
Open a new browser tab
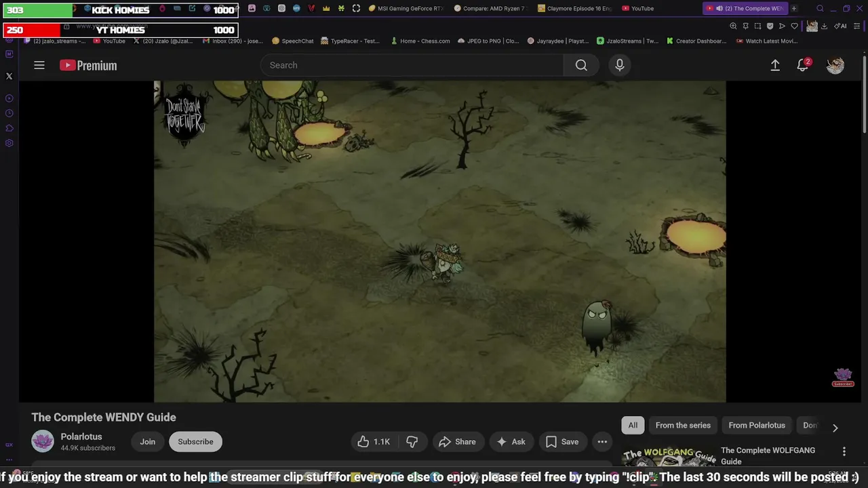coord(794,9)
